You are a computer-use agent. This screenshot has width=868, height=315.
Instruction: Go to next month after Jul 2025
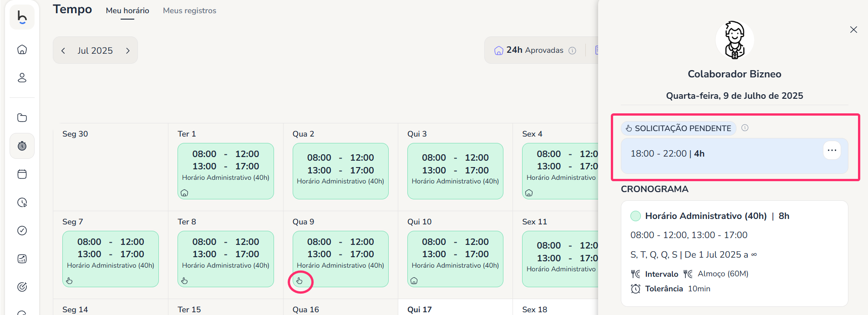[x=128, y=51]
